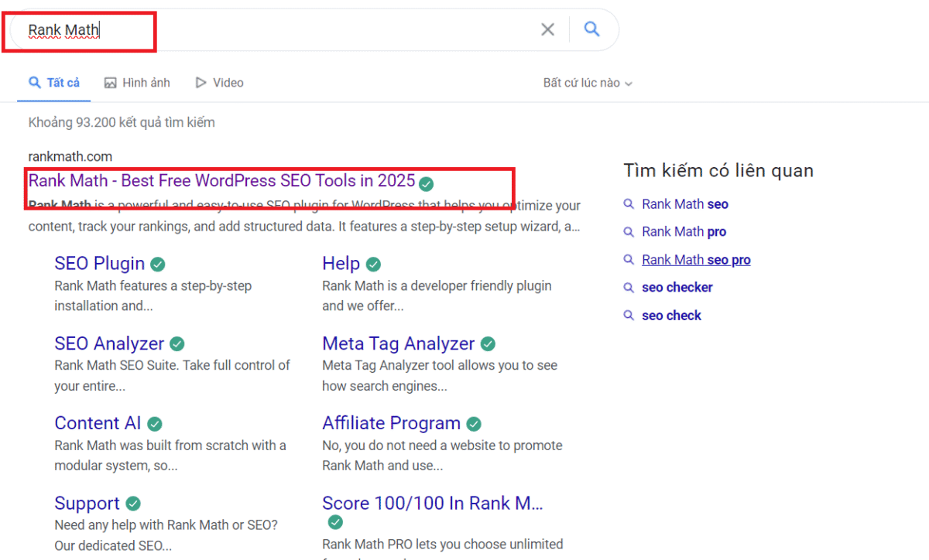Image resolution: width=929 pixels, height=560 pixels.
Task: Open the Bất cứ lúc nào time filter
Action: click(588, 83)
